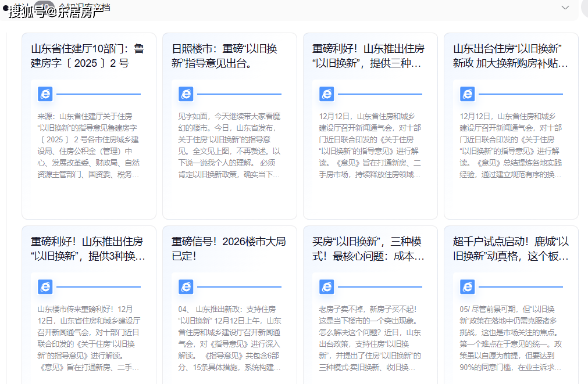
Task: Click browser icon on 日照楼市 card
Action: [186, 94]
